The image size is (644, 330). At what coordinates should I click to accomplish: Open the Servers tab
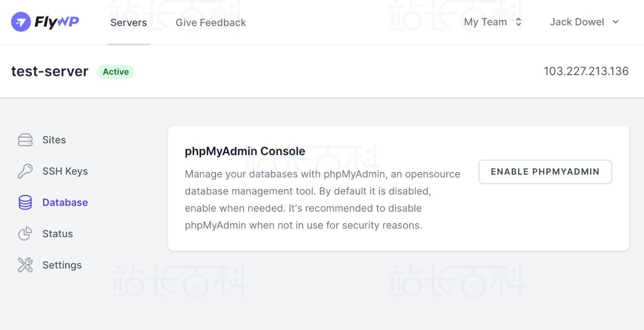click(128, 23)
